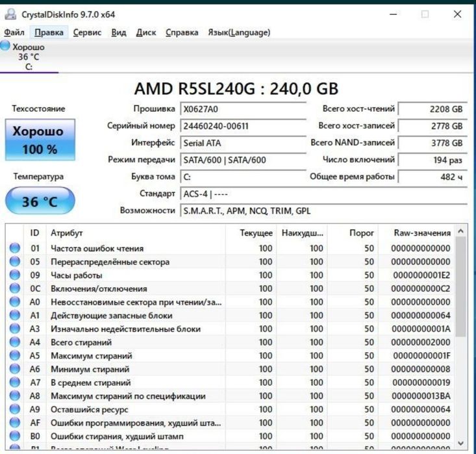Click the total host writes value 2778 GB
Viewport: 476px width, 454px height.
432,126
